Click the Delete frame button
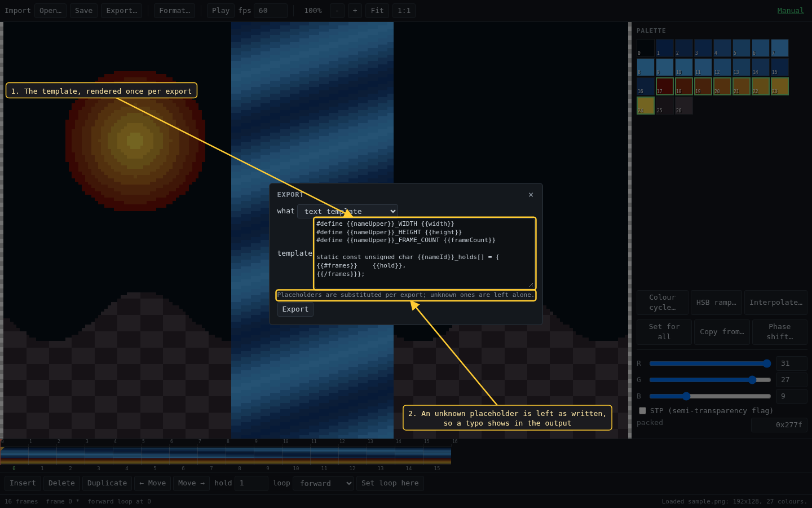The width and height of the screenshot is (812, 508). pos(61,483)
